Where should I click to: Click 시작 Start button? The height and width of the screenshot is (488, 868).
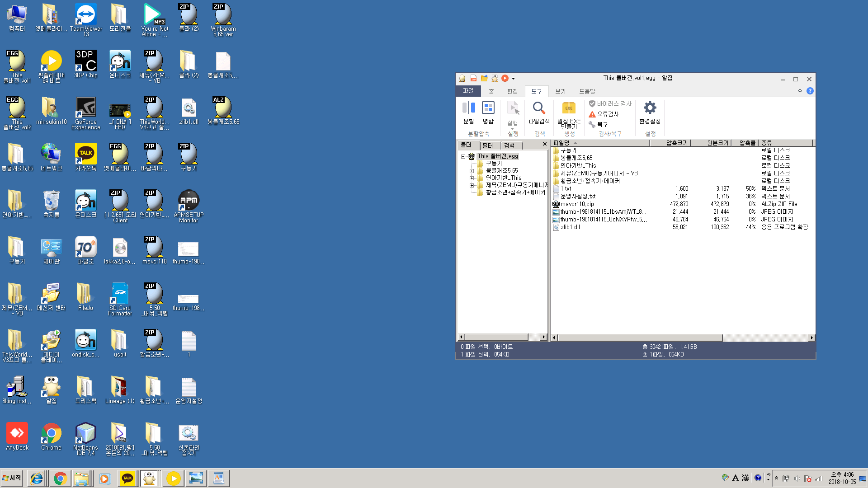12,478
